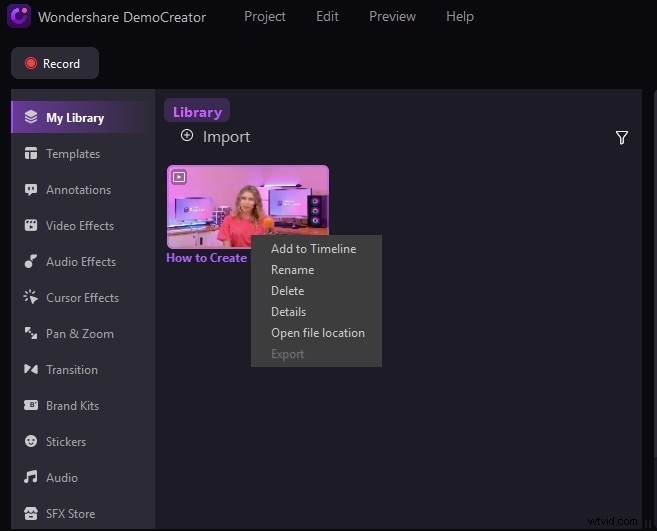Click the Import label text

point(226,137)
